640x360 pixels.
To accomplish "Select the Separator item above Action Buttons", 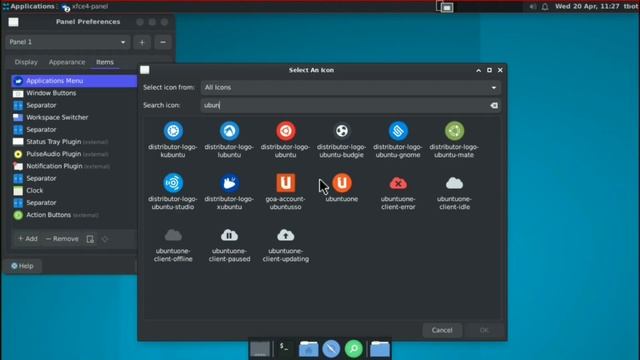I will point(74,203).
